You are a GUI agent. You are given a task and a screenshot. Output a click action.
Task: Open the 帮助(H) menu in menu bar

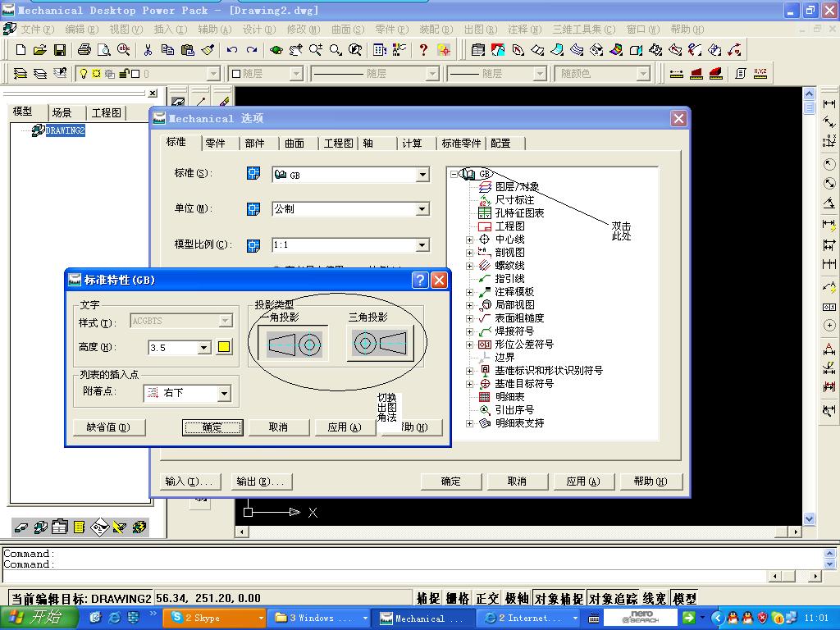coord(687,30)
